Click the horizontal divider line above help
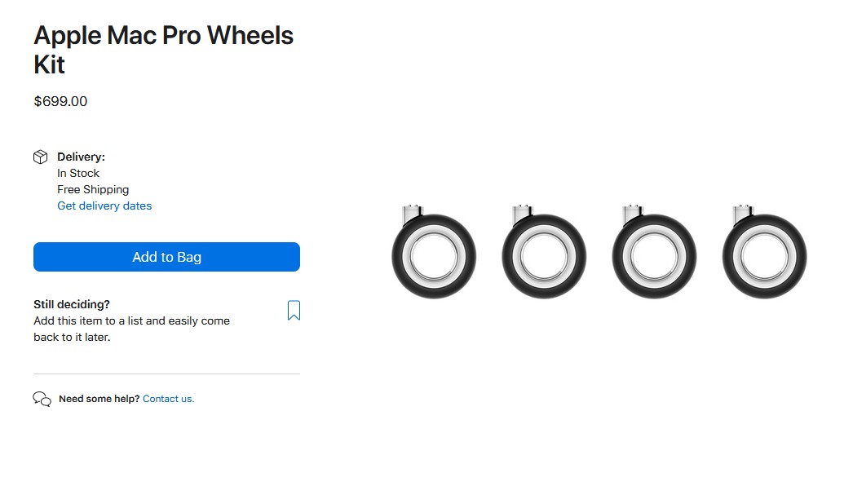 coord(166,374)
